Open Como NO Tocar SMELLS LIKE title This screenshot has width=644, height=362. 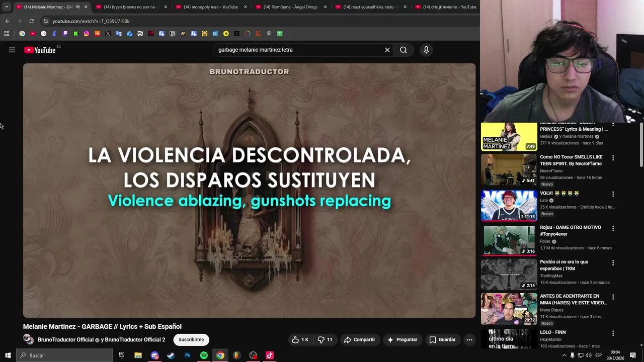pos(571,160)
